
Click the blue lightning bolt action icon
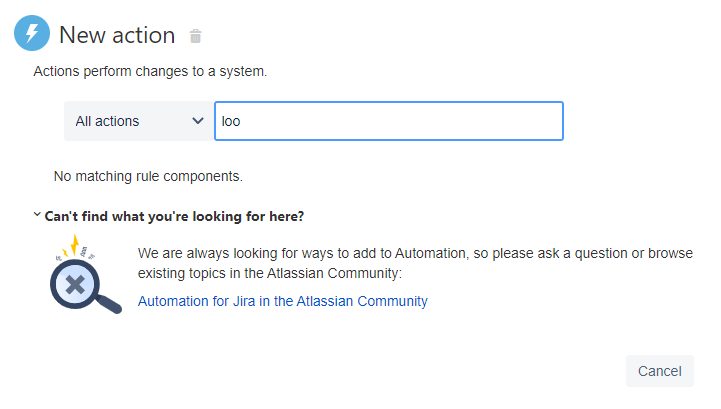click(x=32, y=33)
